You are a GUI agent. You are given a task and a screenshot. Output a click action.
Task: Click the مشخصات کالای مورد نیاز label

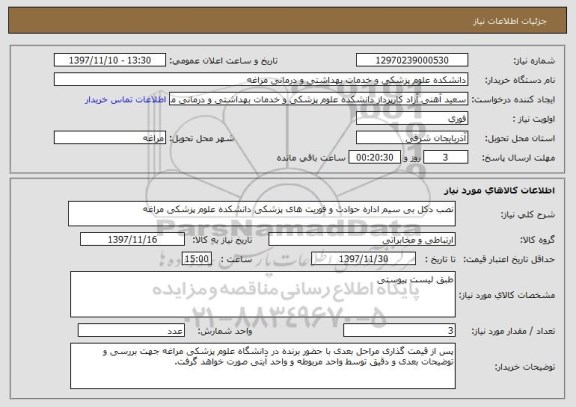coord(507,295)
